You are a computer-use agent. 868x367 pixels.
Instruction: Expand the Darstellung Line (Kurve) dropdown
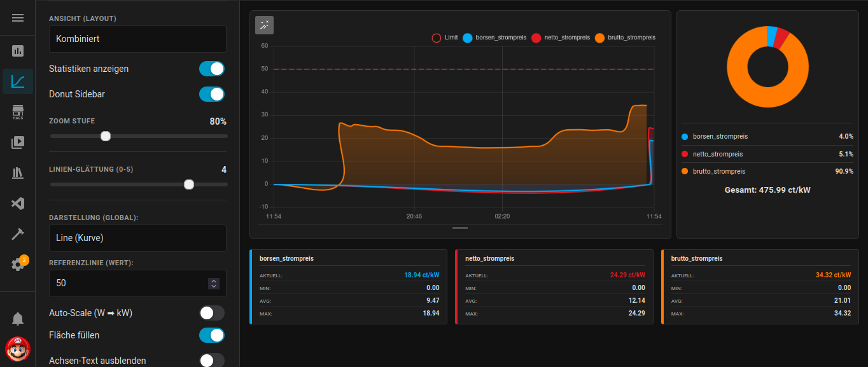pyautogui.click(x=137, y=238)
